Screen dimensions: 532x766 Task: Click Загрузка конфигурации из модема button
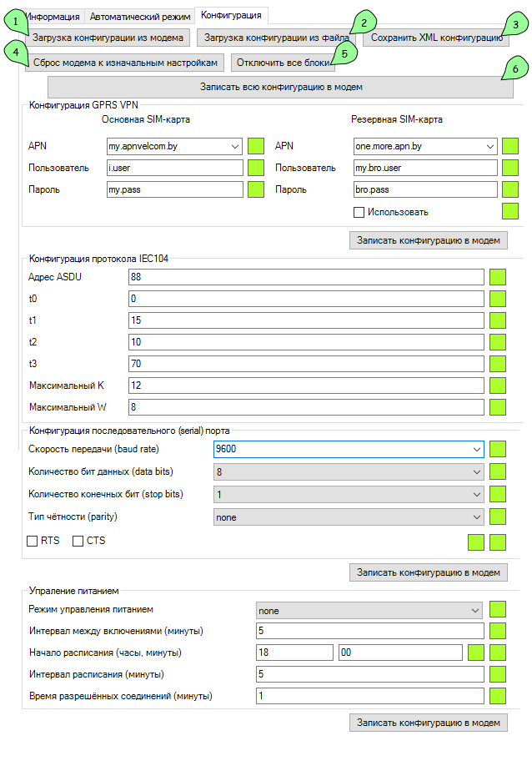point(108,38)
